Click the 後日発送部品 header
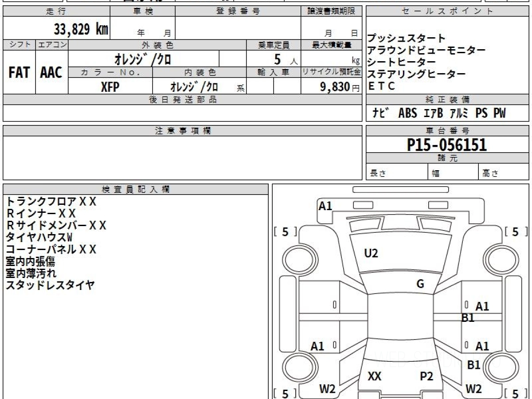The width and height of the screenshot is (532, 399). click(182, 100)
